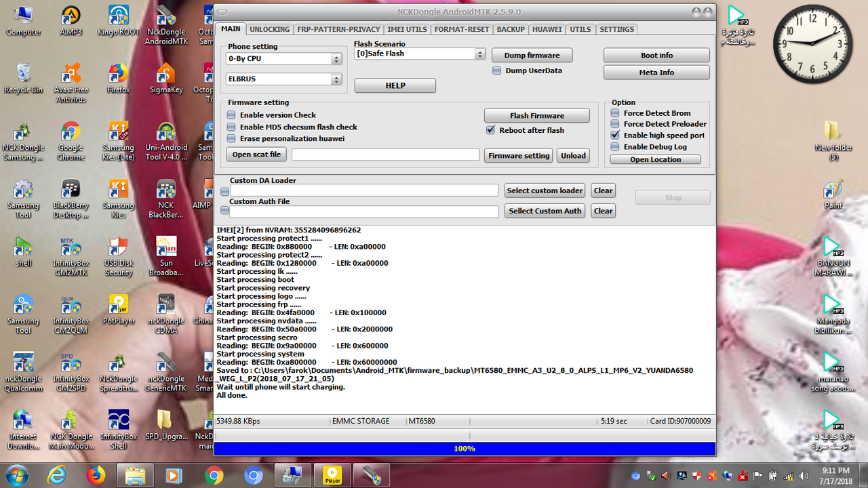Launch the Google Chrome desktop shortcut

(71, 141)
